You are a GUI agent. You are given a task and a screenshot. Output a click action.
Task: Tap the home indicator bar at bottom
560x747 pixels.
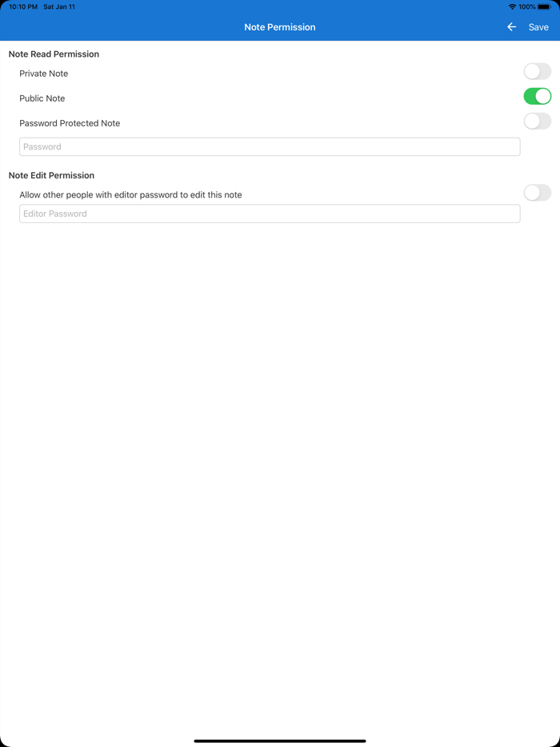coord(280,740)
